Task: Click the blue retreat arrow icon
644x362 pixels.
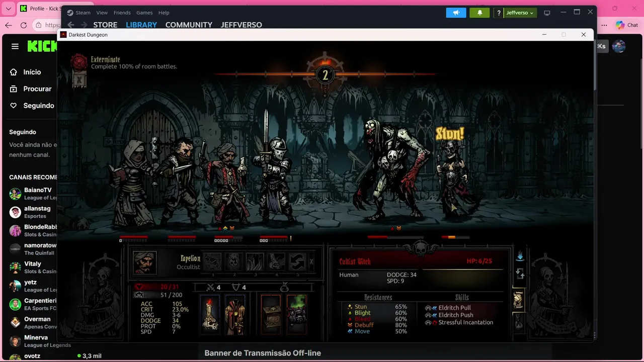Action: (520, 256)
